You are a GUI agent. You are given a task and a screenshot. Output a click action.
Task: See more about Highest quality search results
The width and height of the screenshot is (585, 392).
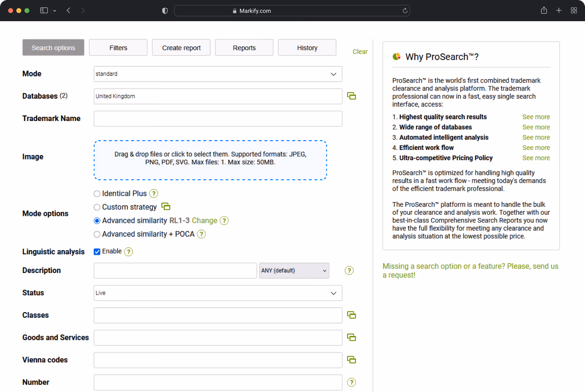point(536,117)
